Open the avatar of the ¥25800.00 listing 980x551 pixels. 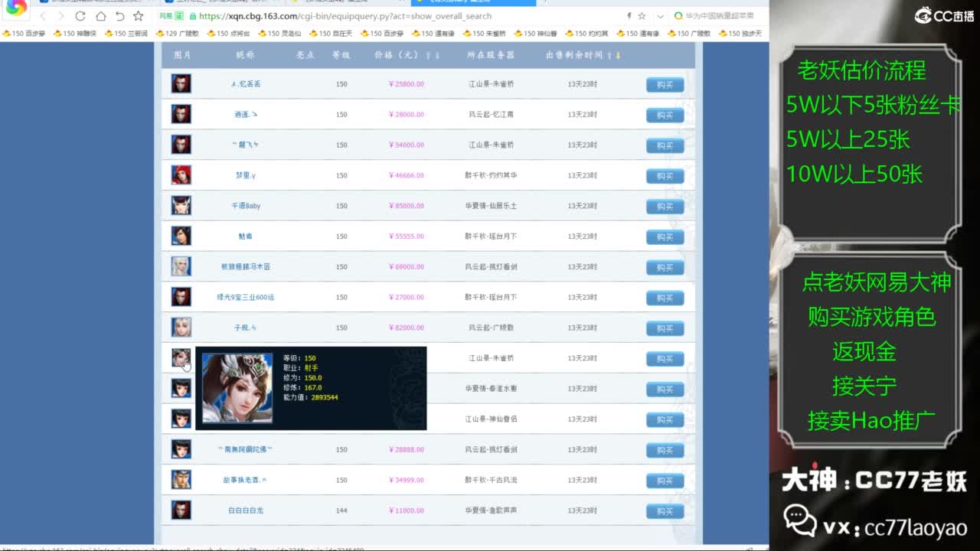pyautogui.click(x=181, y=83)
